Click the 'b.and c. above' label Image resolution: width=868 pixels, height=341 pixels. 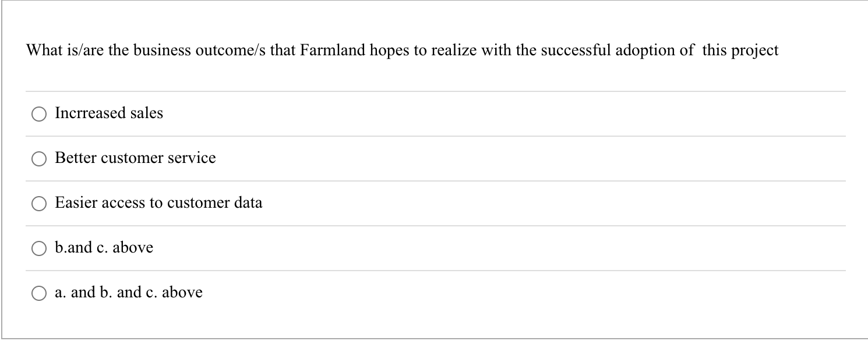click(x=103, y=247)
